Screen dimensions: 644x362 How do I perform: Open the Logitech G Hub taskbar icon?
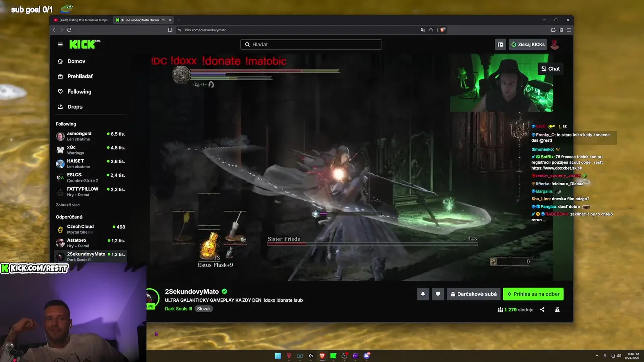coord(311,356)
